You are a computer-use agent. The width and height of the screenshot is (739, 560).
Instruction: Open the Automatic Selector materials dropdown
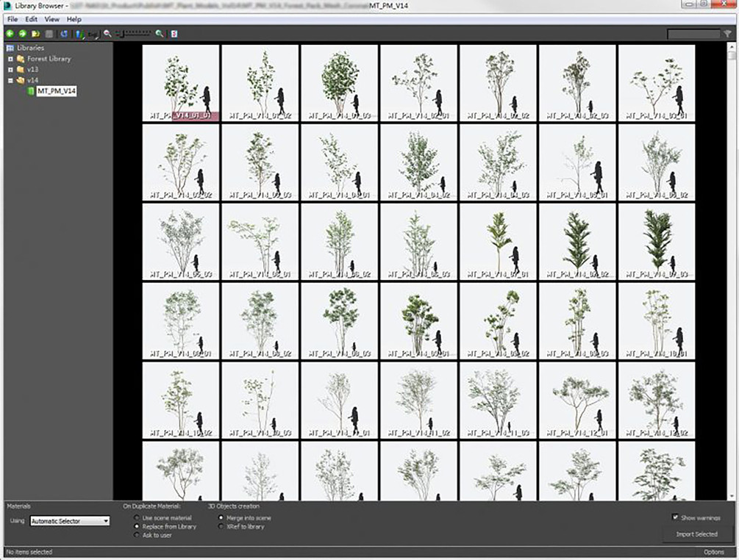pos(71,521)
